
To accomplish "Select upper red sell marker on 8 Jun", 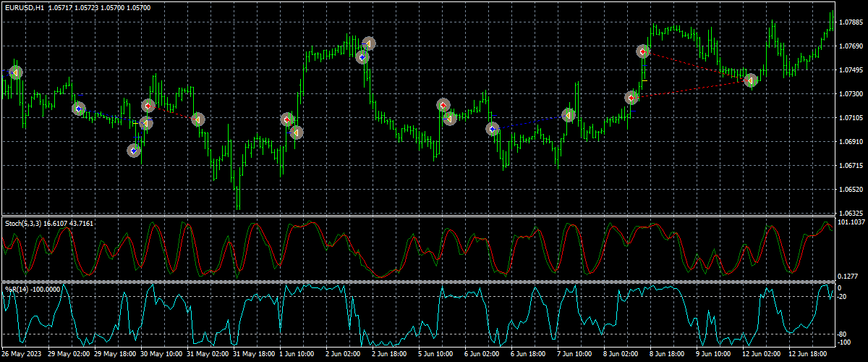I will [643, 51].
